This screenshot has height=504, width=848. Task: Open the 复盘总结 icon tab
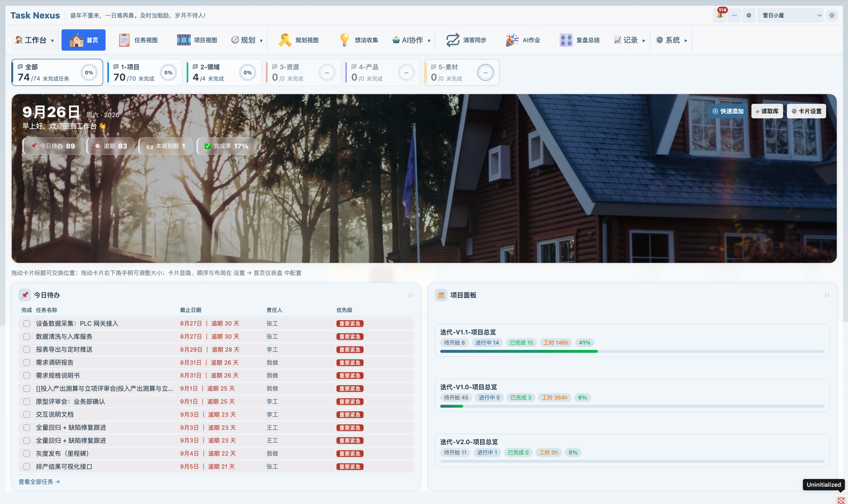pyautogui.click(x=579, y=40)
